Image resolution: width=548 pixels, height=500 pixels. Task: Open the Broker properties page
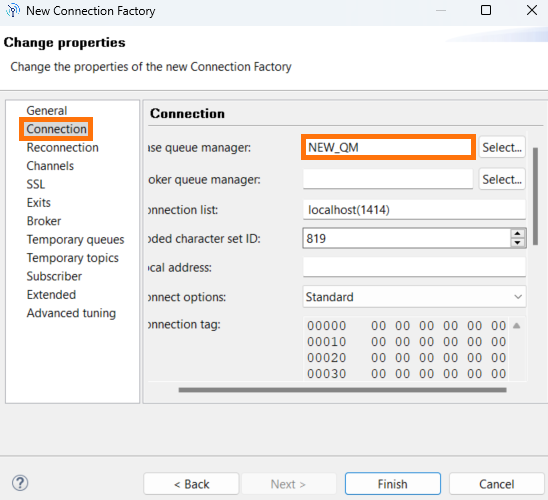(44, 221)
